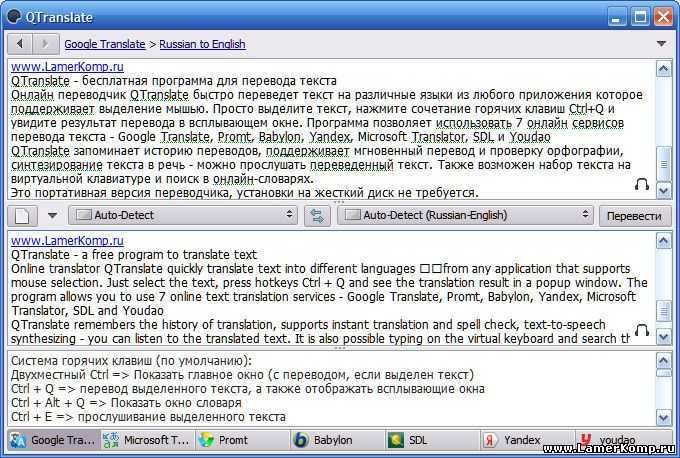Open Auto-Detect (Russian-English) target language combo

pyautogui.click(x=465, y=215)
